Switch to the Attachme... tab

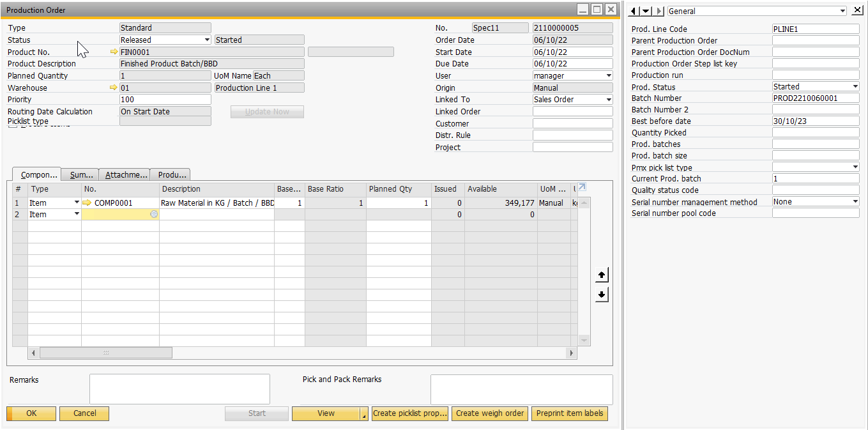pyautogui.click(x=125, y=174)
